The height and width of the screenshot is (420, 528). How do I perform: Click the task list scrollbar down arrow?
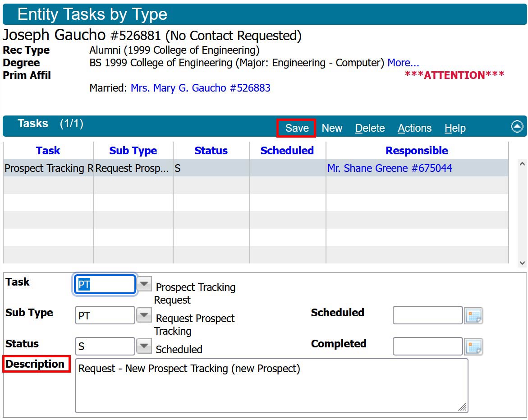(522, 263)
